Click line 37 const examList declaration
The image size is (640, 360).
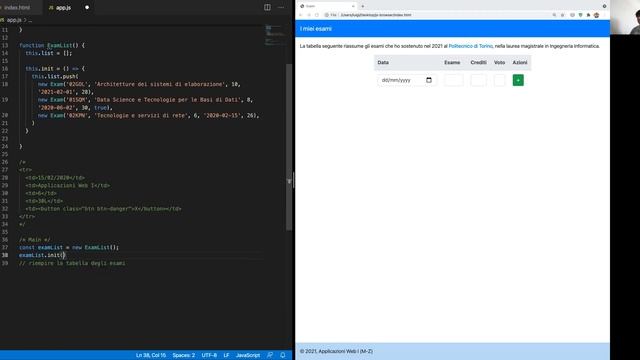69,247
